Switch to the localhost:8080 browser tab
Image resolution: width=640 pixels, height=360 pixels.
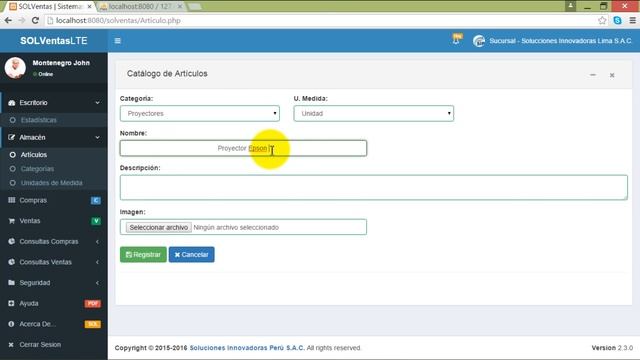(x=140, y=7)
